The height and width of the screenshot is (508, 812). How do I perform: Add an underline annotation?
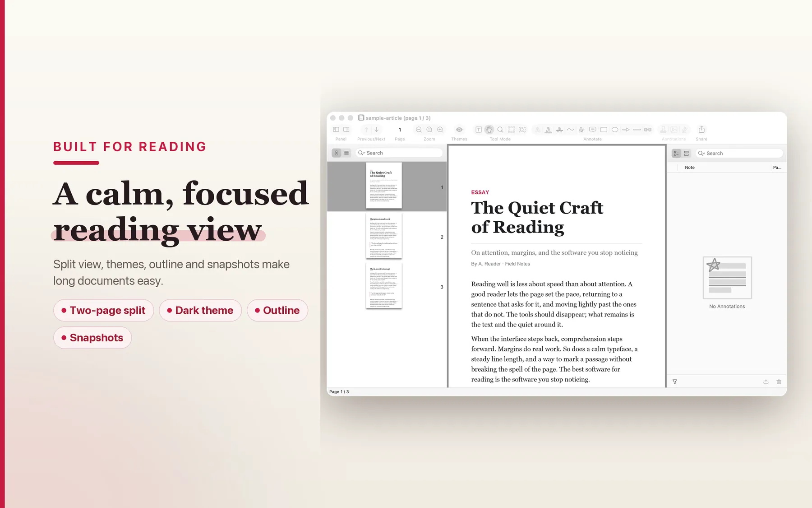coord(548,130)
